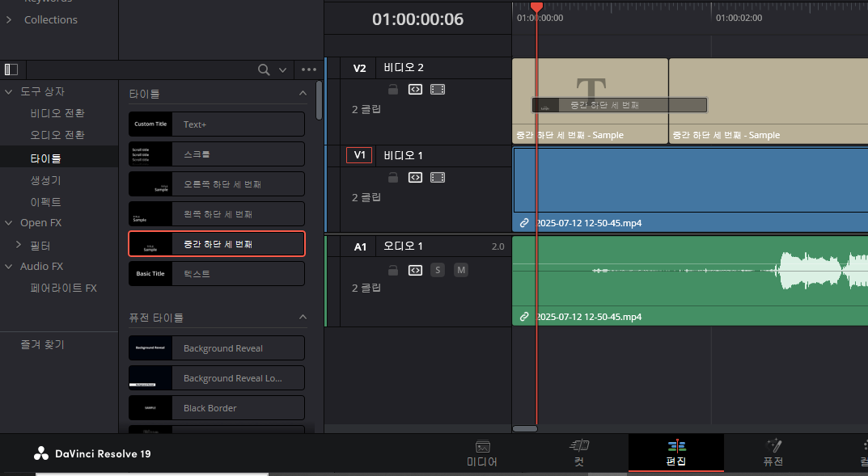The image size is (868, 476).
Task: Select the 스크롤 scroll title
Action: click(x=217, y=154)
